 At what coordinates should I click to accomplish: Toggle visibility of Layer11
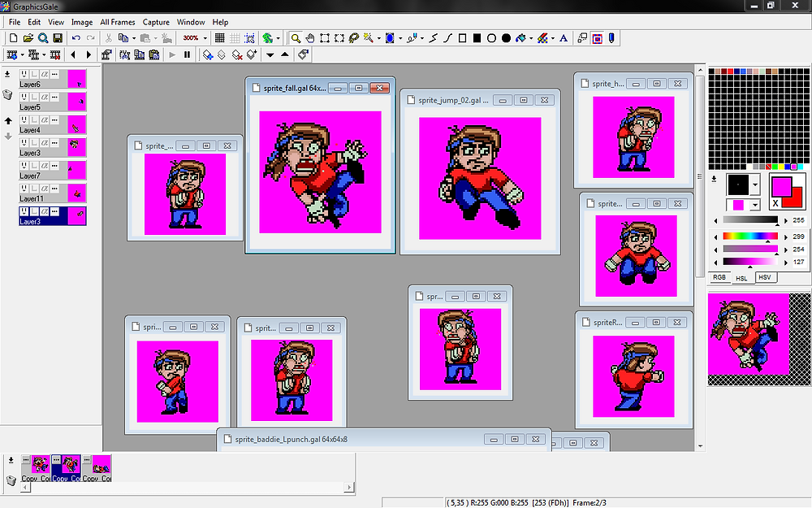click(x=24, y=189)
